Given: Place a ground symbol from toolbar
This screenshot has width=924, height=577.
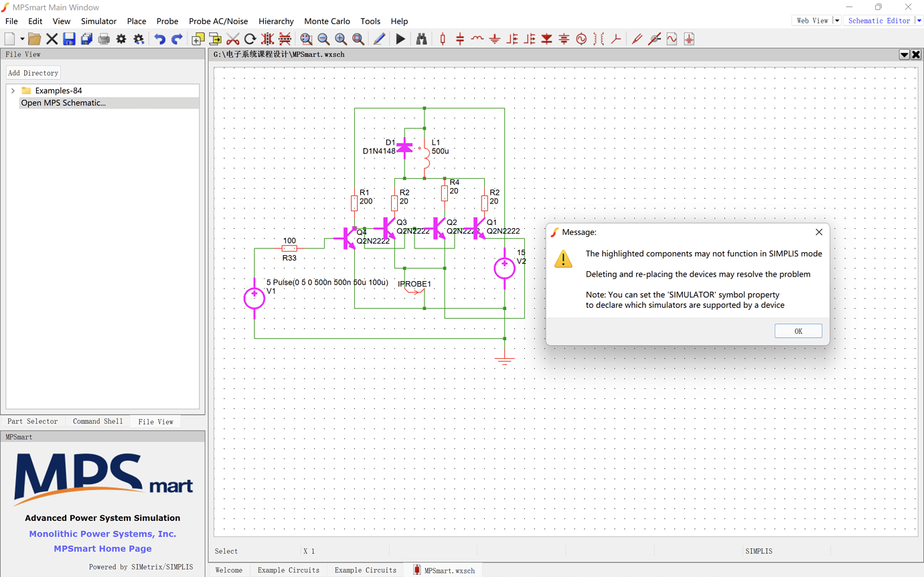Looking at the screenshot, I should pos(495,39).
